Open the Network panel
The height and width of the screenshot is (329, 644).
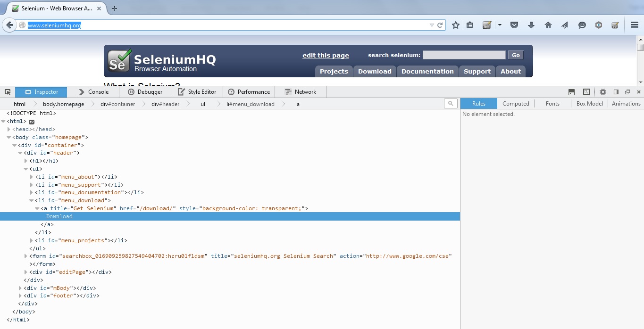tap(301, 92)
